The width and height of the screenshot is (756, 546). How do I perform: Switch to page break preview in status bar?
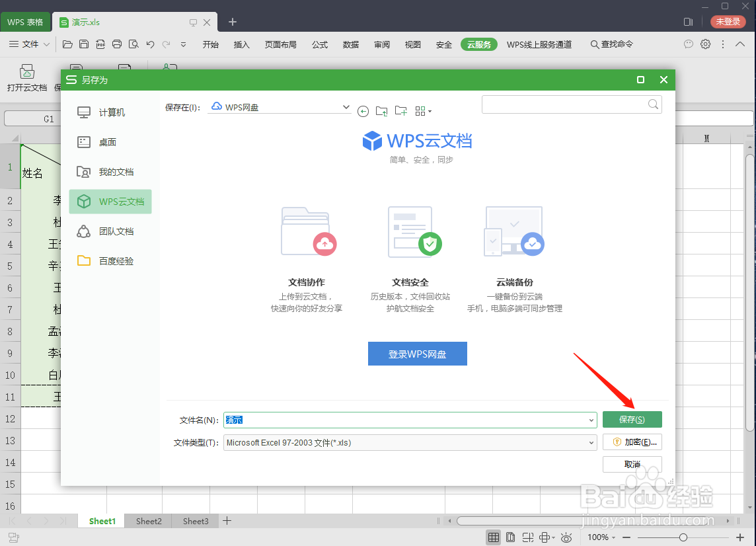pyautogui.click(x=527, y=537)
